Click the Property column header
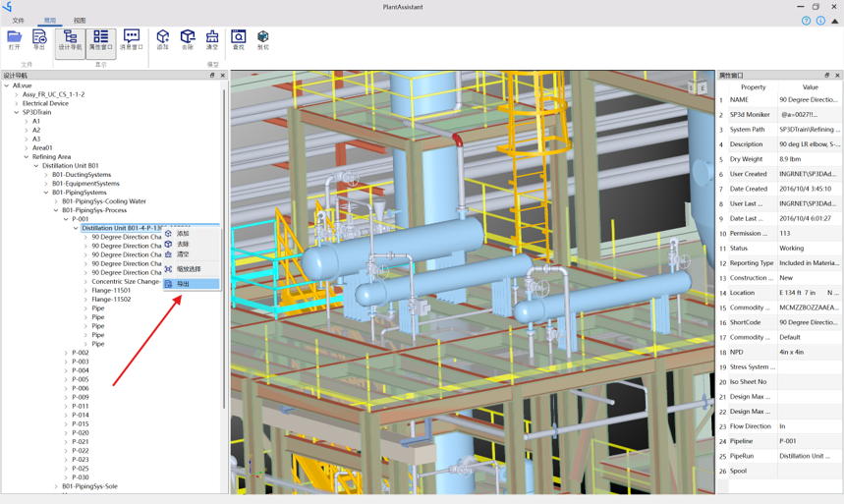 (753, 87)
